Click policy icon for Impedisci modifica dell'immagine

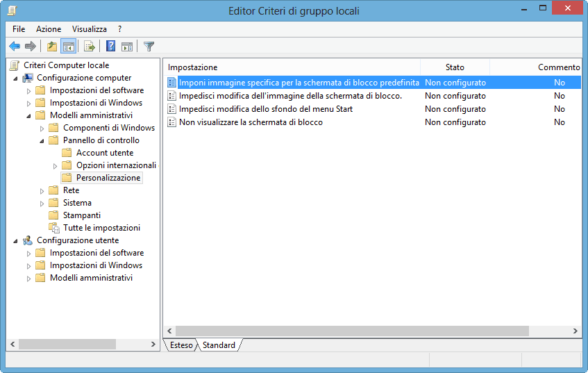(x=171, y=96)
